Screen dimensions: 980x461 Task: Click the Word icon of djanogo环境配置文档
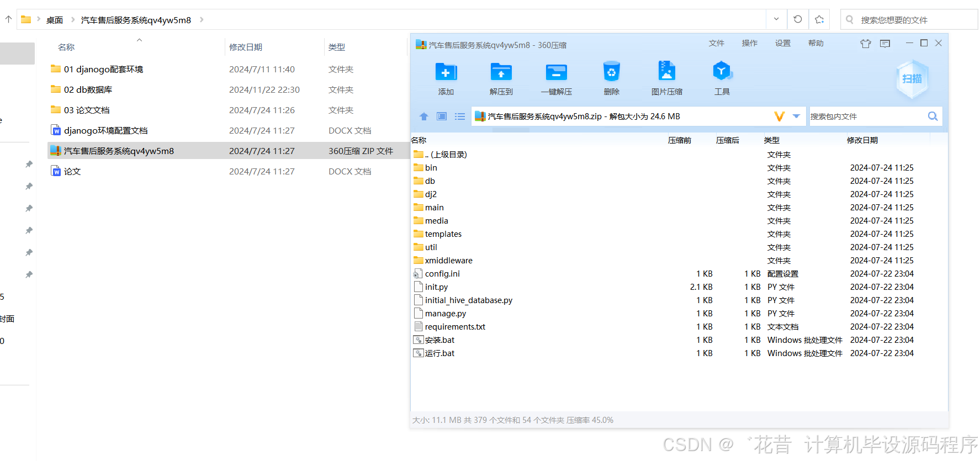coord(56,130)
